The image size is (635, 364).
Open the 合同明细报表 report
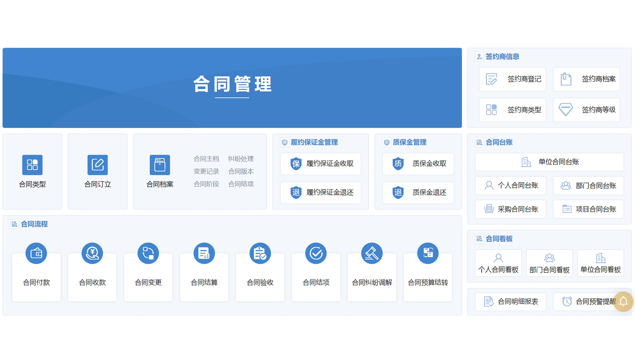click(510, 302)
